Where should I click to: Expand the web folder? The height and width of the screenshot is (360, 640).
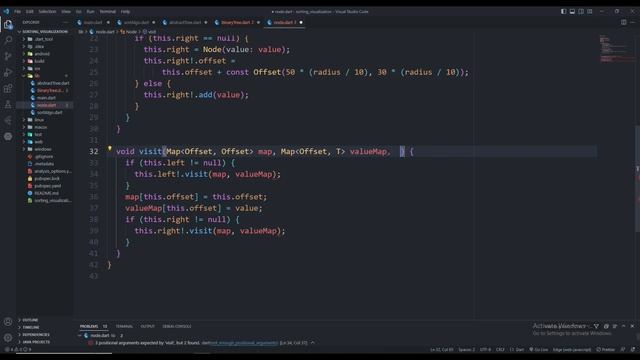pyautogui.click(x=45, y=142)
